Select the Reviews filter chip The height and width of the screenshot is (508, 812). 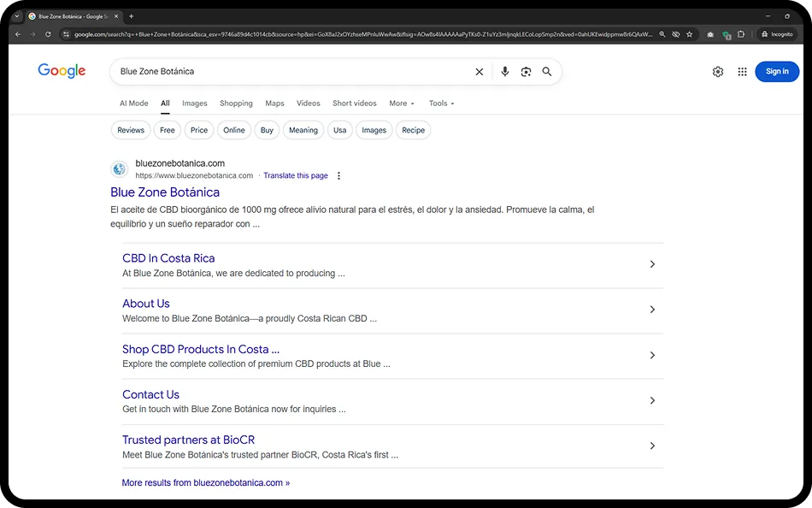click(x=131, y=130)
